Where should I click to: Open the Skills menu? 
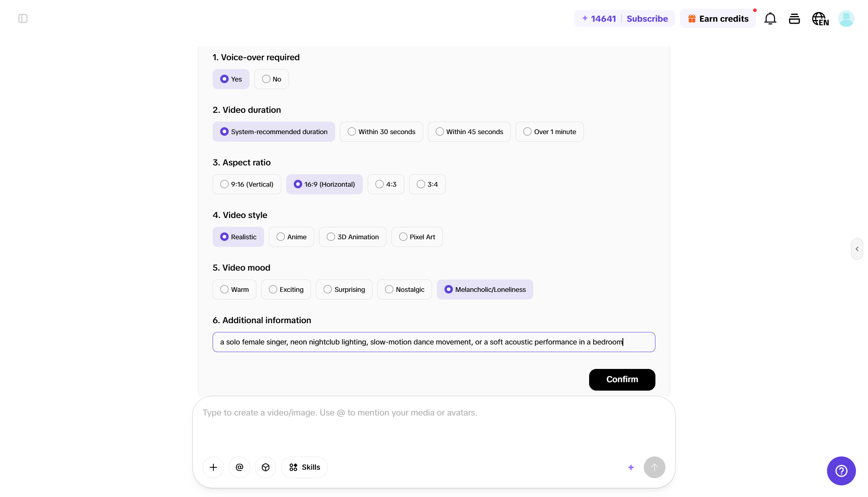(x=305, y=467)
